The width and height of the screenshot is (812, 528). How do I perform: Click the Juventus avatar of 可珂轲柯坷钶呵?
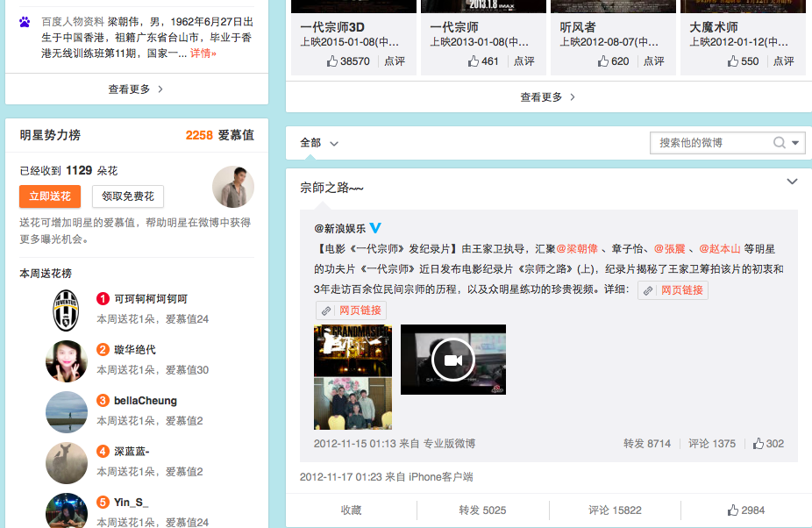(x=67, y=310)
